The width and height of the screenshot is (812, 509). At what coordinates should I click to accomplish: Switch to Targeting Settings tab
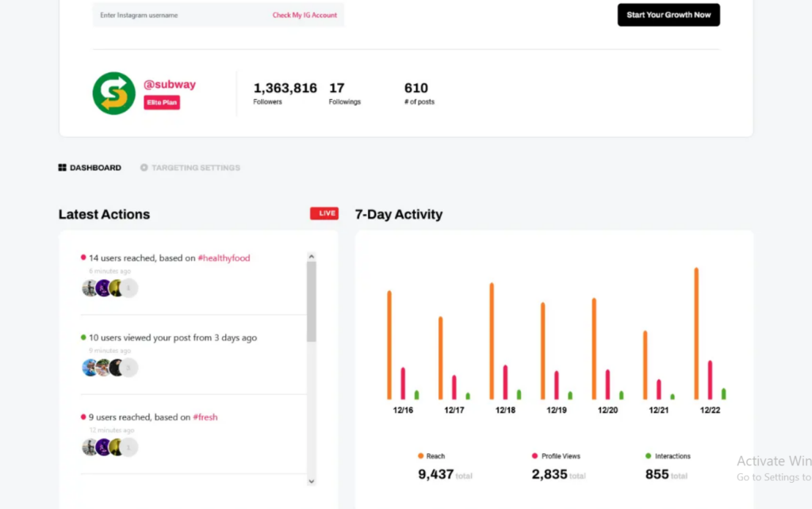[195, 168]
